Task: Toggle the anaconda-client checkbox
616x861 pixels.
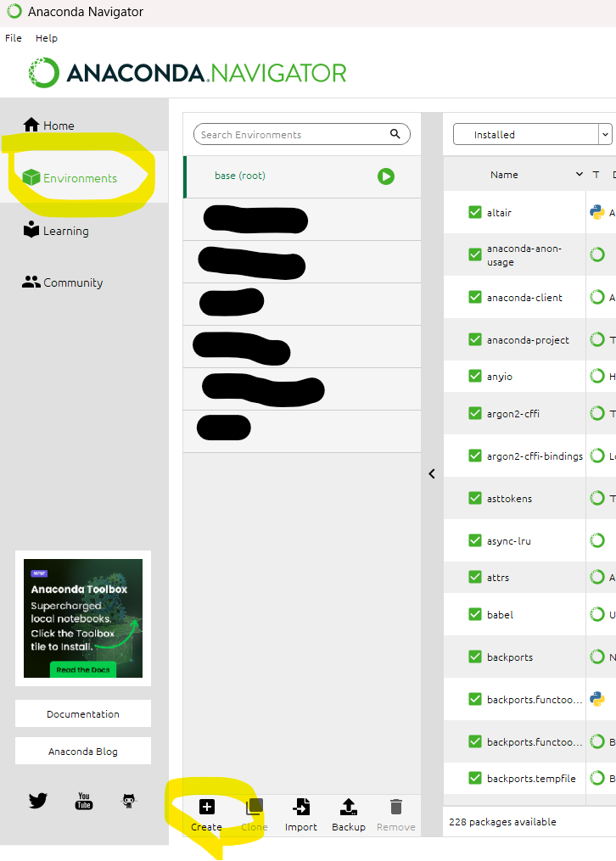Action: 475,297
